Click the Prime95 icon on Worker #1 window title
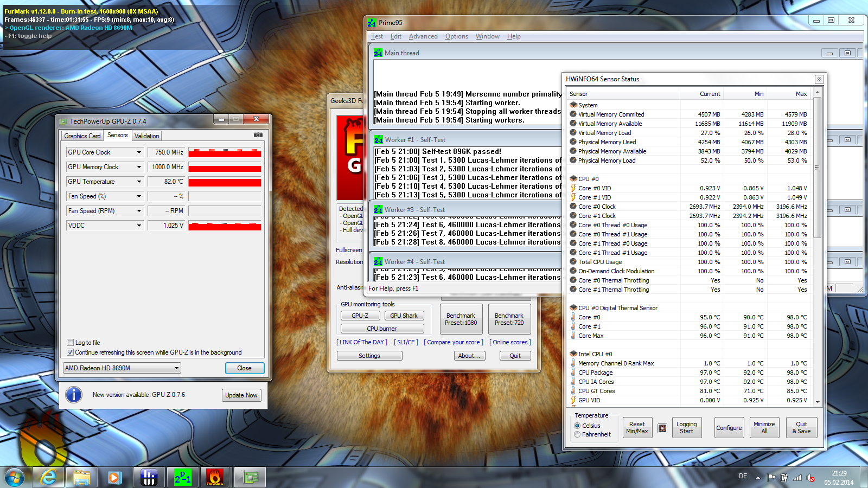 379,140
